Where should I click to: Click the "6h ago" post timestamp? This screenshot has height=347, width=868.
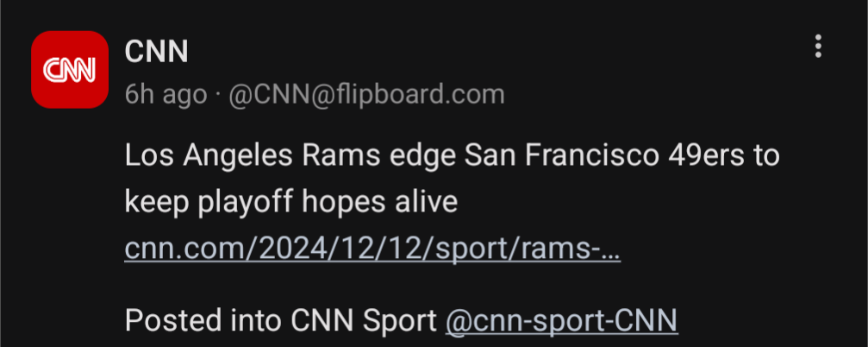(165, 94)
